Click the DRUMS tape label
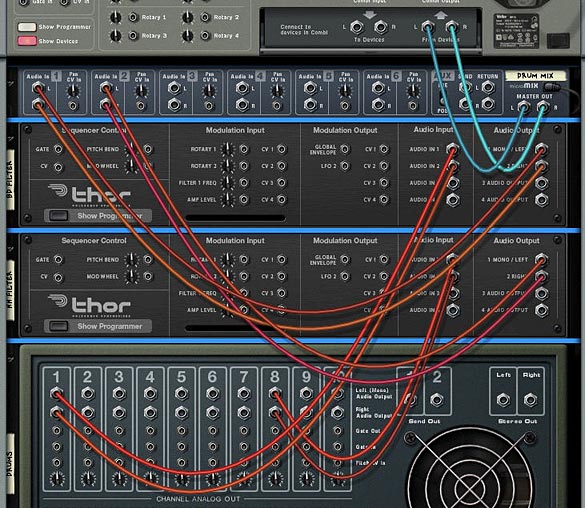The width and height of the screenshot is (585, 508). [x=10, y=464]
